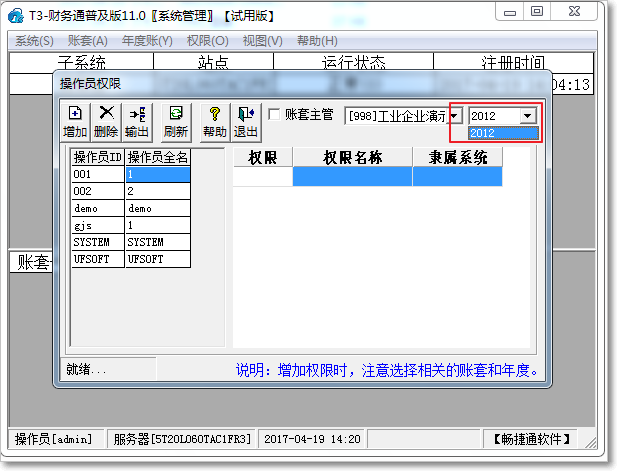Expand the 2012 year dropdown arrow
Image resolution: width=617 pixels, height=471 pixels.
pyautogui.click(x=527, y=116)
